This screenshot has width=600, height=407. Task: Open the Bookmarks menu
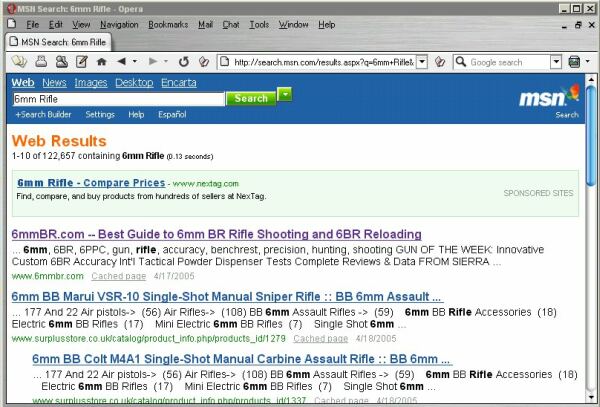[x=168, y=24]
